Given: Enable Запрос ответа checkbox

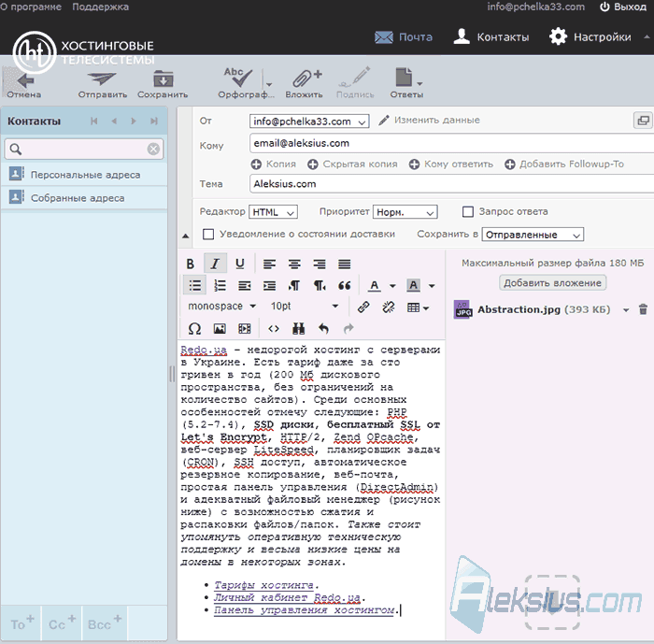Looking at the screenshot, I should (468, 211).
